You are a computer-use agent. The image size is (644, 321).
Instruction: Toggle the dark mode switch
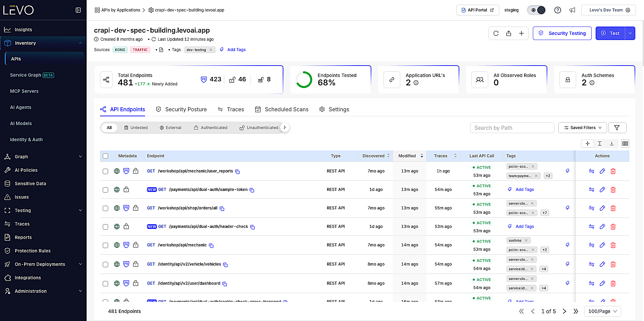(537, 10)
